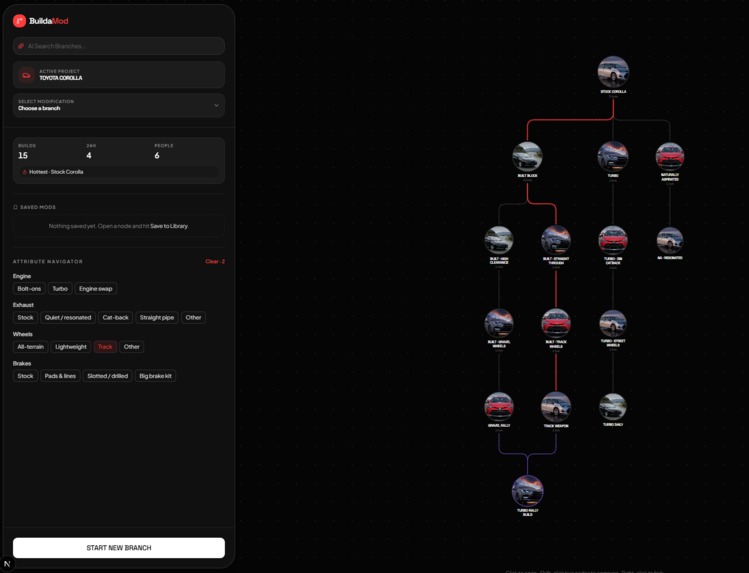Open the Built Block node
This screenshot has height=573, width=749.
(527, 157)
